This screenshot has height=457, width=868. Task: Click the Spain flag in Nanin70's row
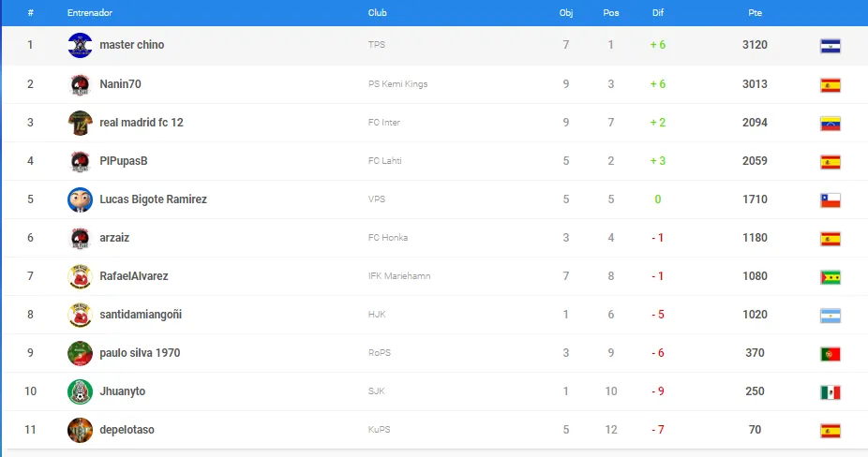(x=831, y=85)
